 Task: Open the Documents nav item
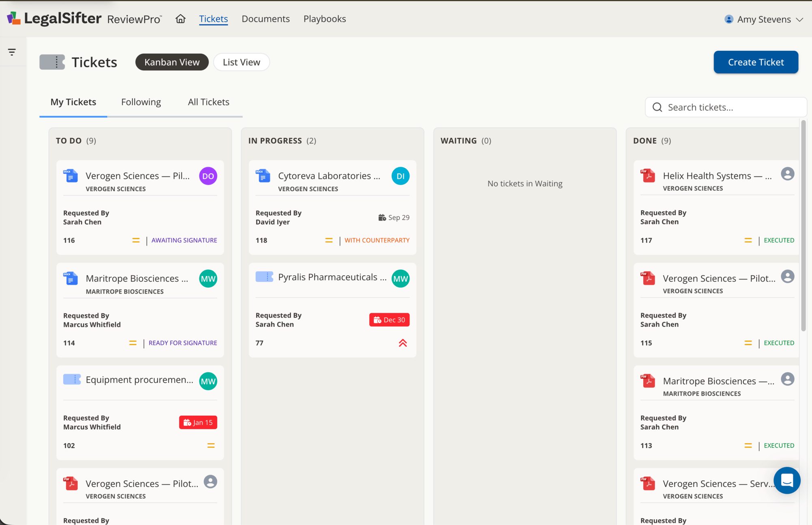point(266,19)
